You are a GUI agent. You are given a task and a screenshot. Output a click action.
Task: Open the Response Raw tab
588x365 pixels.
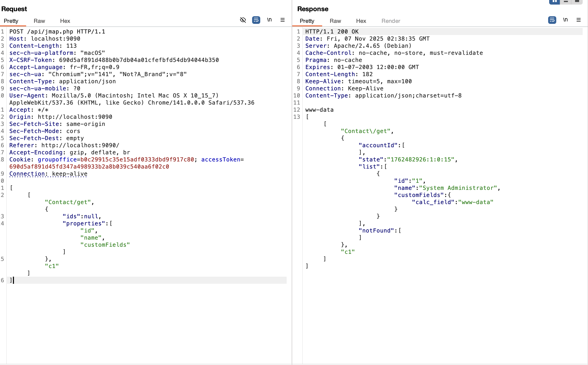pos(335,21)
